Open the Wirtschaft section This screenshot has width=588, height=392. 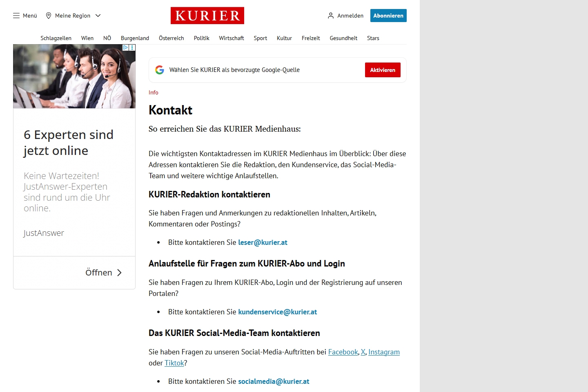(232, 38)
